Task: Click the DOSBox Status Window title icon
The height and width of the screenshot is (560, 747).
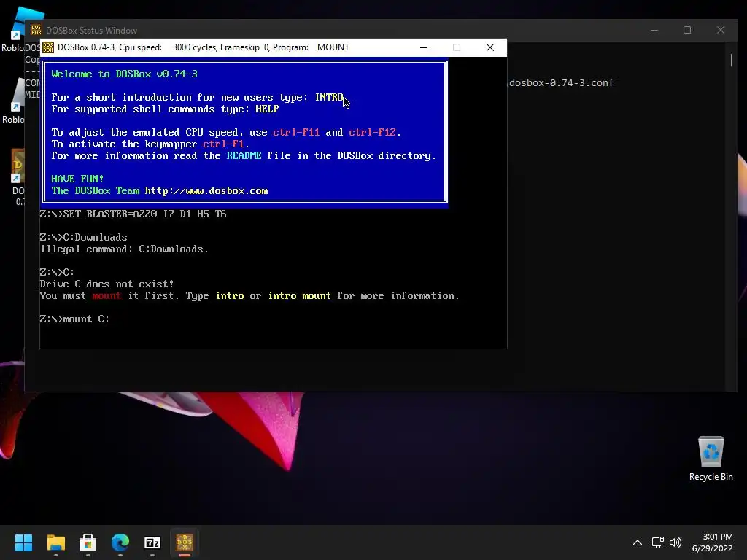Action: (x=36, y=30)
